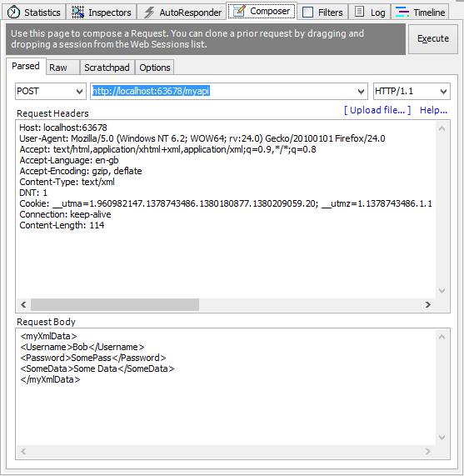The height and width of the screenshot is (476, 464).
Task: Click the Username Bob body line
Action: tap(82, 347)
